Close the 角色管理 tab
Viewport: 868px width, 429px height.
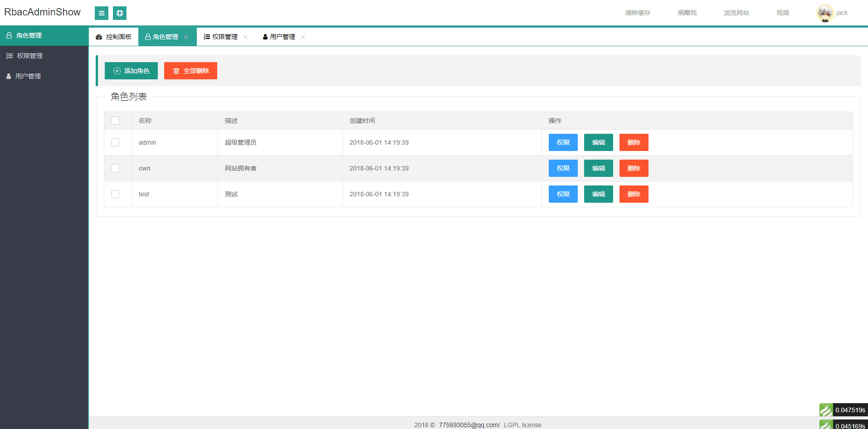pyautogui.click(x=186, y=37)
